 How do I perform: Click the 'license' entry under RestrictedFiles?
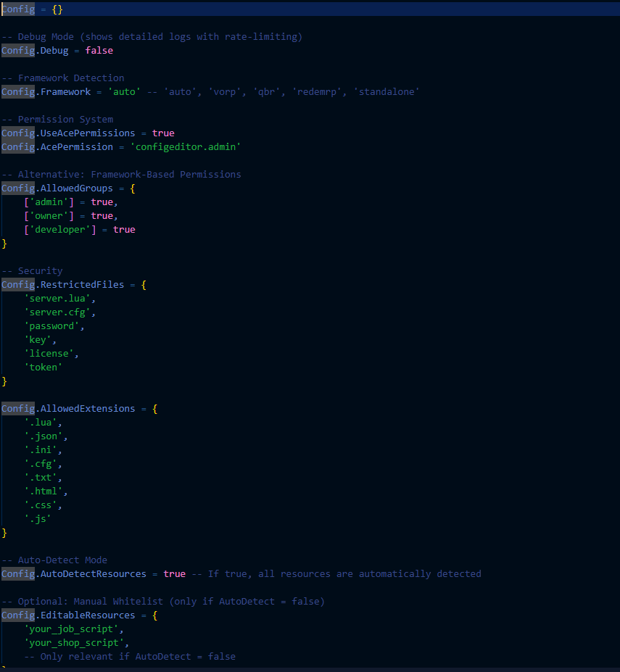point(48,353)
